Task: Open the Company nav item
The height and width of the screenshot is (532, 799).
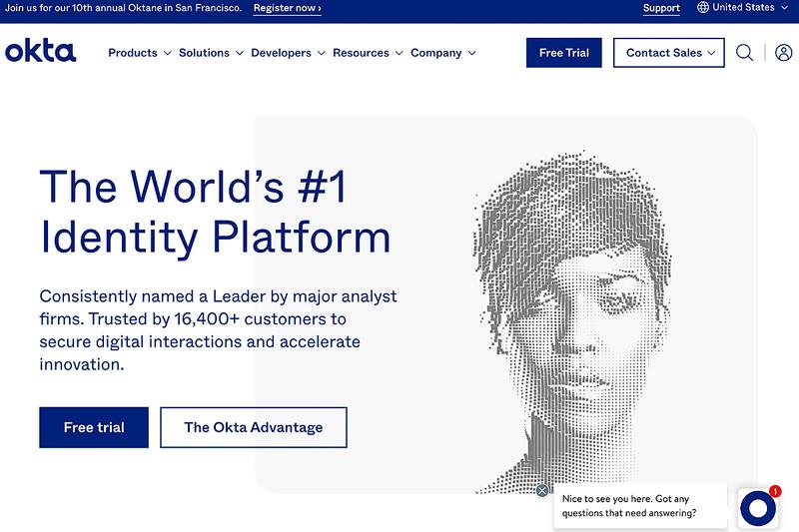Action: (436, 53)
